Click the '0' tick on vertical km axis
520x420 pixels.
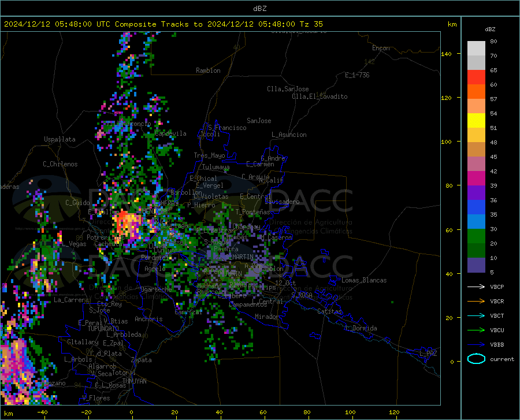[452, 362]
